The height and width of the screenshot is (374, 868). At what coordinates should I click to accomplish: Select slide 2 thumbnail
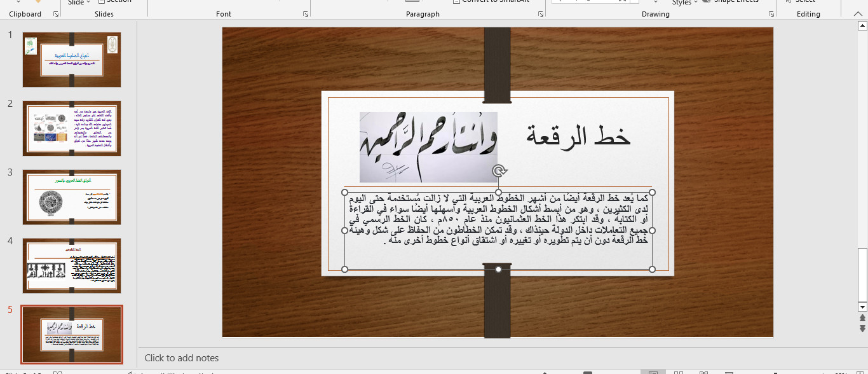pyautogui.click(x=72, y=128)
